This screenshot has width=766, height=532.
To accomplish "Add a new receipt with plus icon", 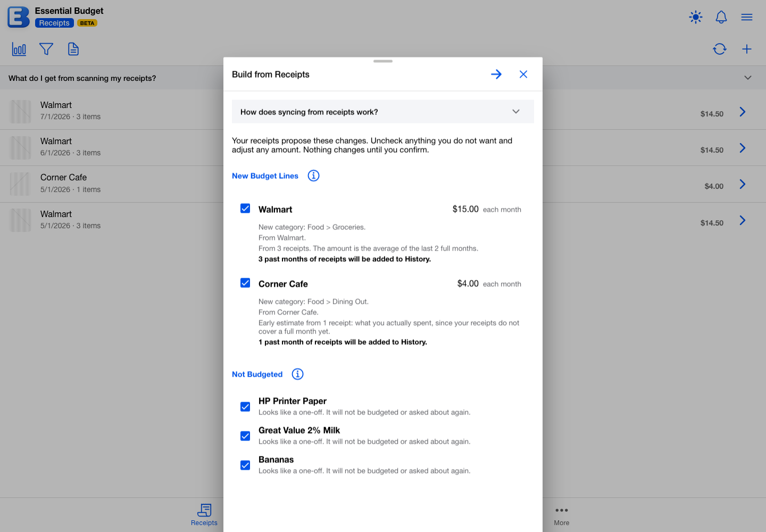I will pyautogui.click(x=747, y=49).
